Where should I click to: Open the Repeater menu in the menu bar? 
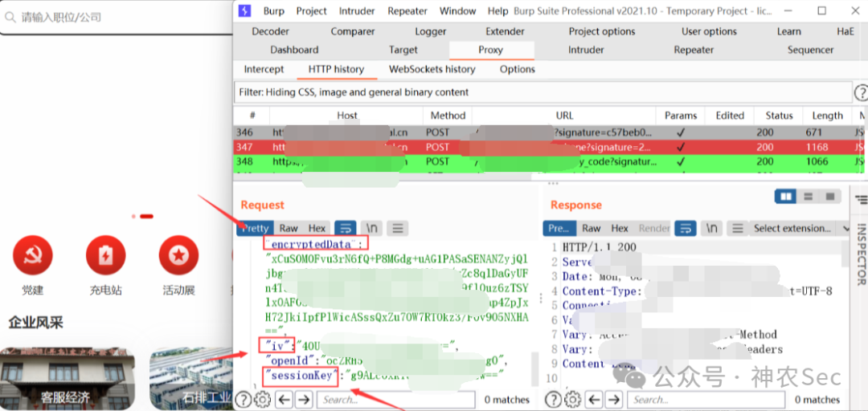click(x=407, y=11)
